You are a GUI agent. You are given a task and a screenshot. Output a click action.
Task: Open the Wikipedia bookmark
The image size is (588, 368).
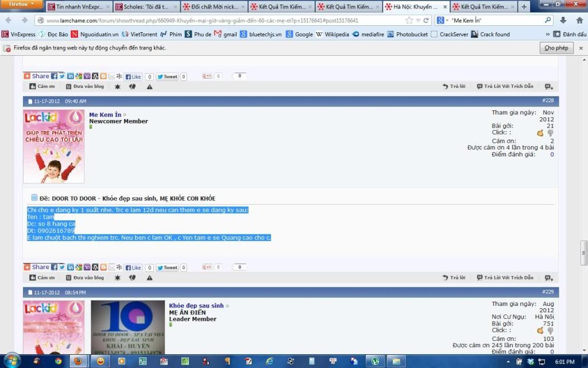332,34
